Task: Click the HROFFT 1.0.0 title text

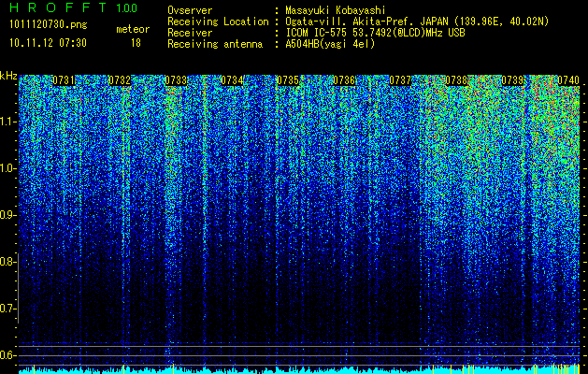Action: click(x=73, y=7)
